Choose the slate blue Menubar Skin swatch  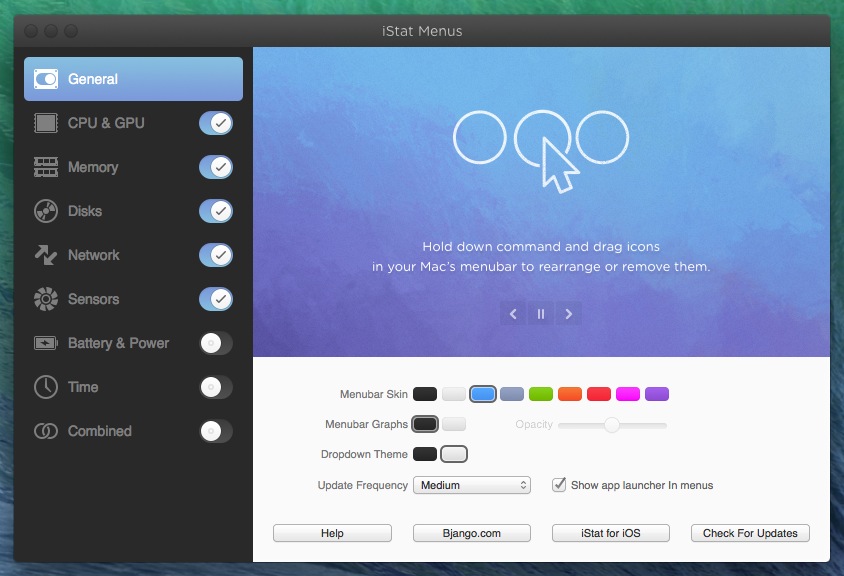tap(512, 394)
